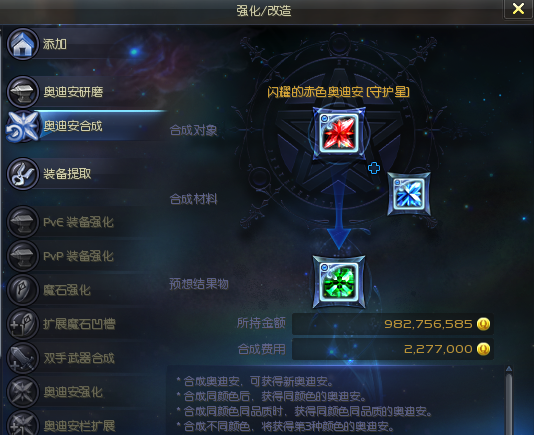Select the green odian result slot
This screenshot has height=435, width=534.
[x=339, y=282]
